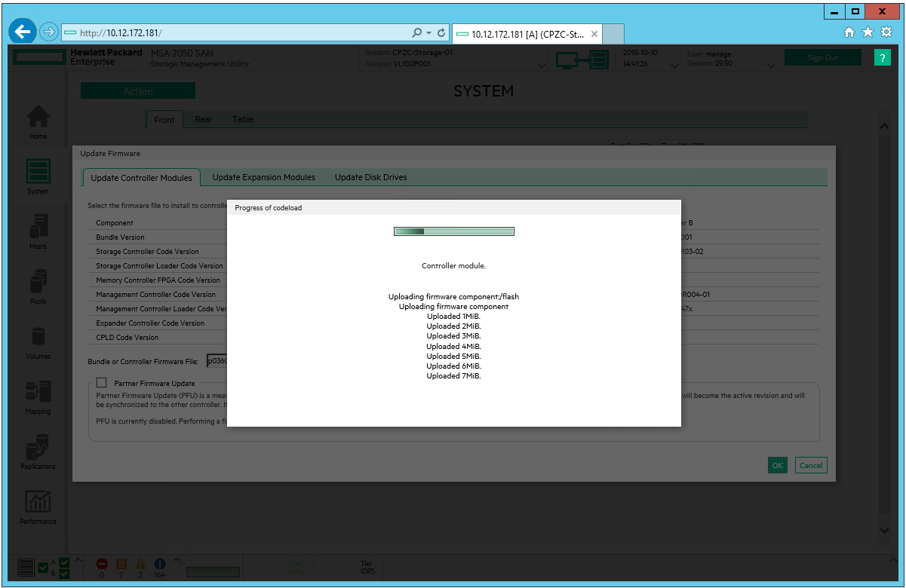Click the 'Progress of codeload' title

(269, 208)
